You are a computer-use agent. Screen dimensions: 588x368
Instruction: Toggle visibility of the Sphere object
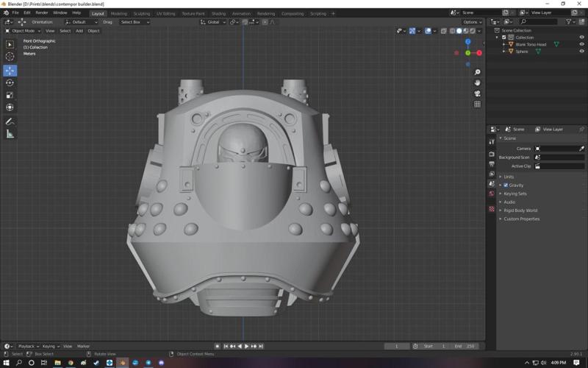click(581, 52)
